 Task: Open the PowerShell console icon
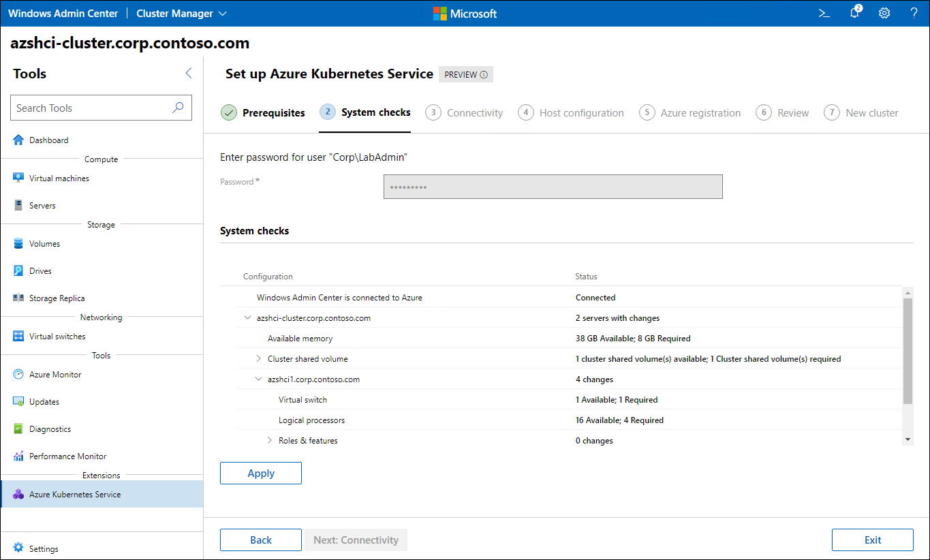tap(824, 13)
